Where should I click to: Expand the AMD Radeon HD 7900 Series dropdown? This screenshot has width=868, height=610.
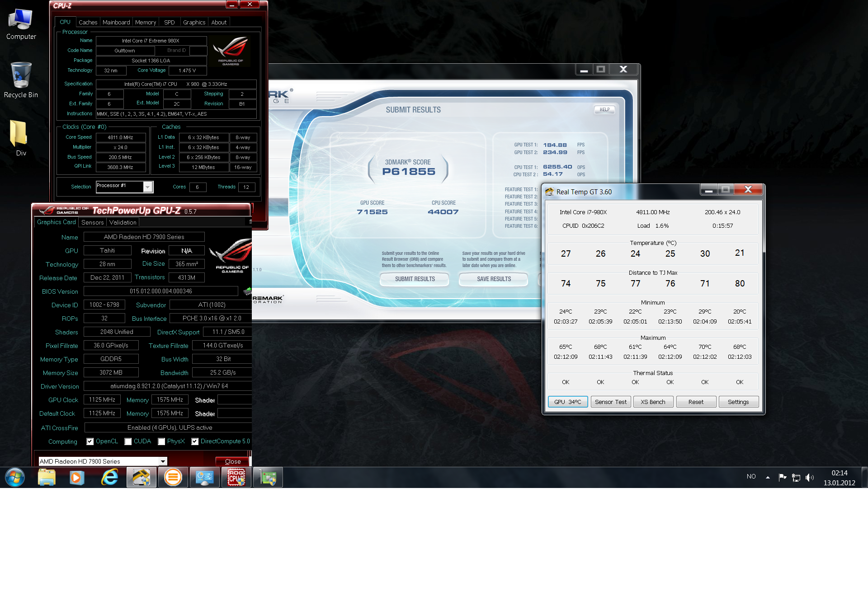point(163,461)
